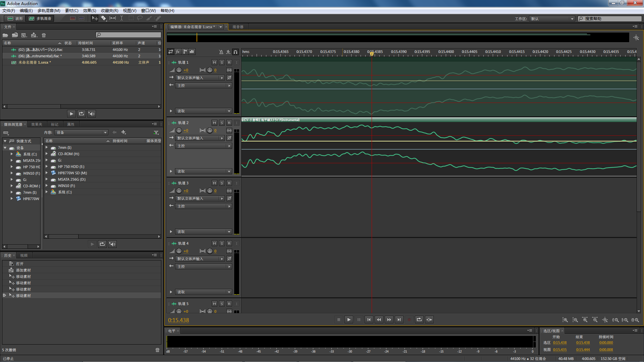Delete history with trash icon
Screen dimensions: 644x362
click(x=157, y=350)
